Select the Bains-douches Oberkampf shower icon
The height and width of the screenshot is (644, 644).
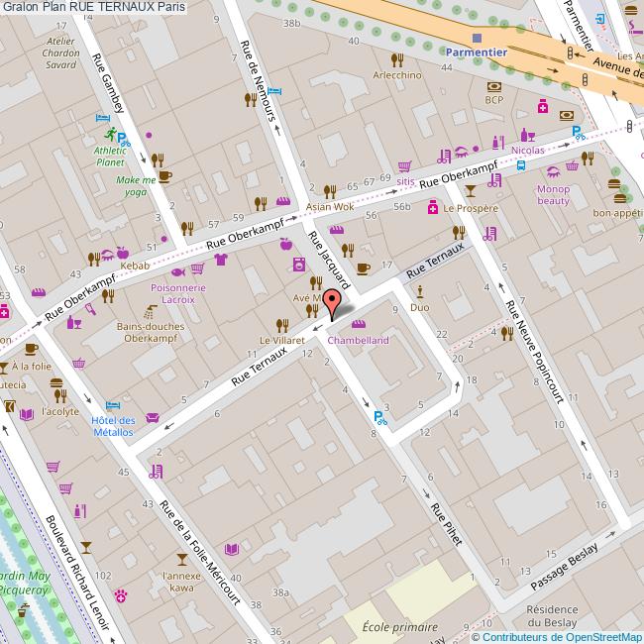coord(149,309)
